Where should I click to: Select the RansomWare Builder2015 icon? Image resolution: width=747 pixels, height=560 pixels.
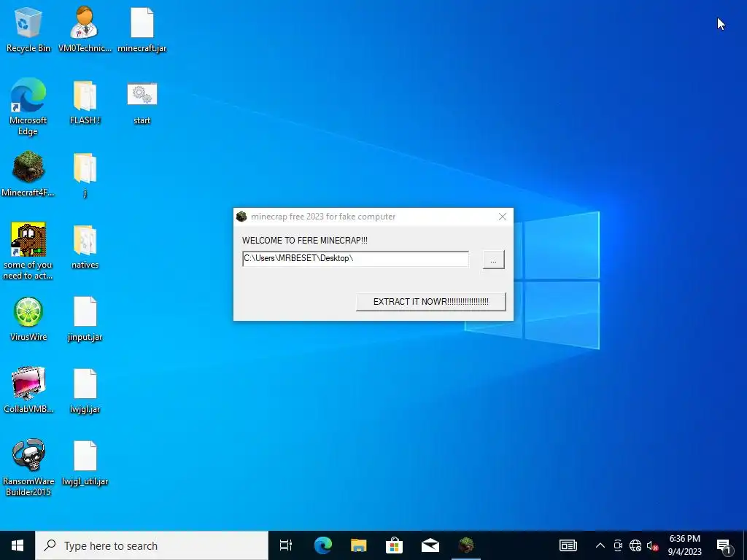coord(28,467)
